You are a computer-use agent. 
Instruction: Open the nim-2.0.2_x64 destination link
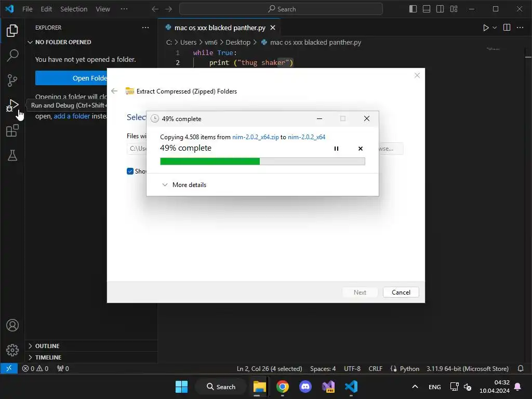tap(307, 137)
